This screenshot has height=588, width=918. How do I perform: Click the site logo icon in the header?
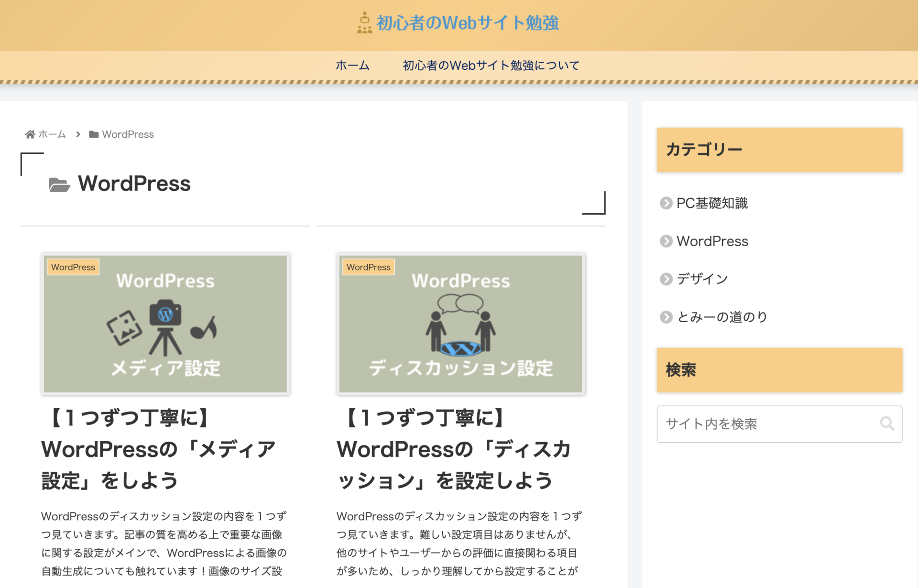364,23
